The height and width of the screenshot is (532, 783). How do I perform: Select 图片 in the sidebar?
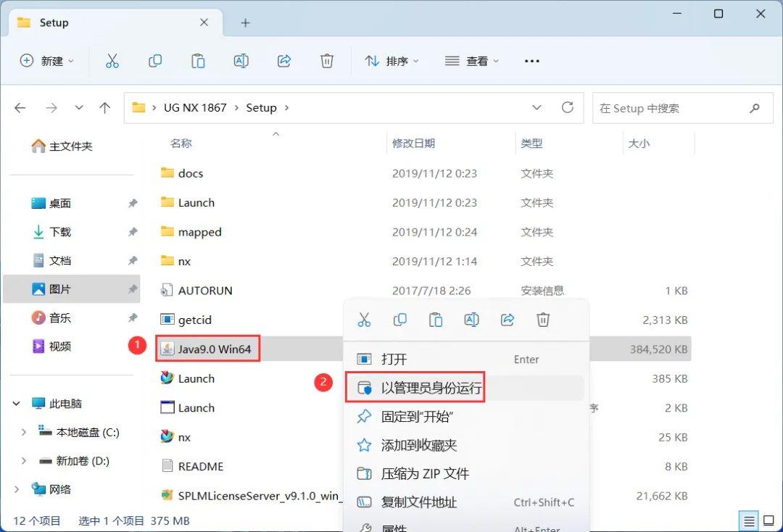pyautogui.click(x=71, y=289)
